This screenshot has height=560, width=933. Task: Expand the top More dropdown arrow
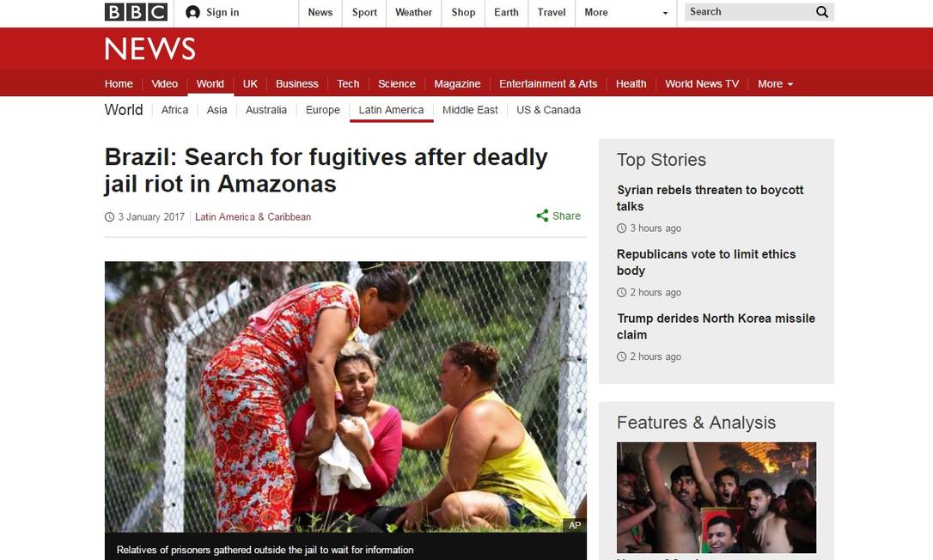click(665, 13)
